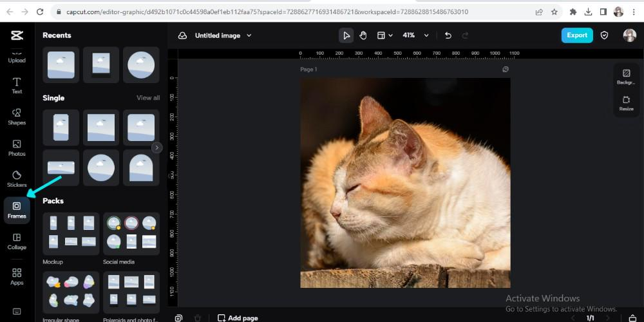Open the Photos panel

coord(17,147)
